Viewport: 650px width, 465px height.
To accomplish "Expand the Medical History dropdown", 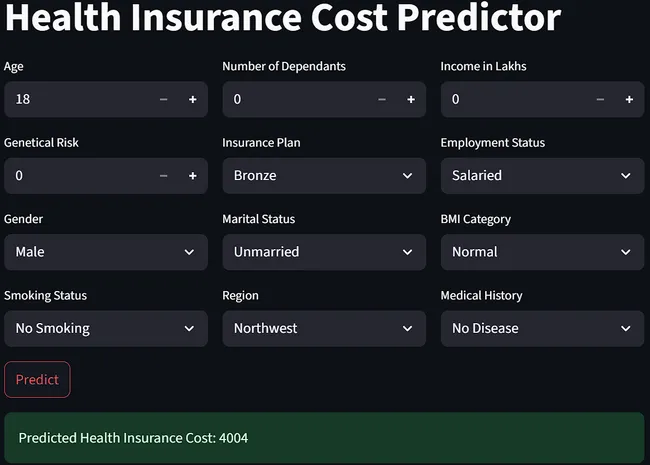I will click(x=542, y=328).
